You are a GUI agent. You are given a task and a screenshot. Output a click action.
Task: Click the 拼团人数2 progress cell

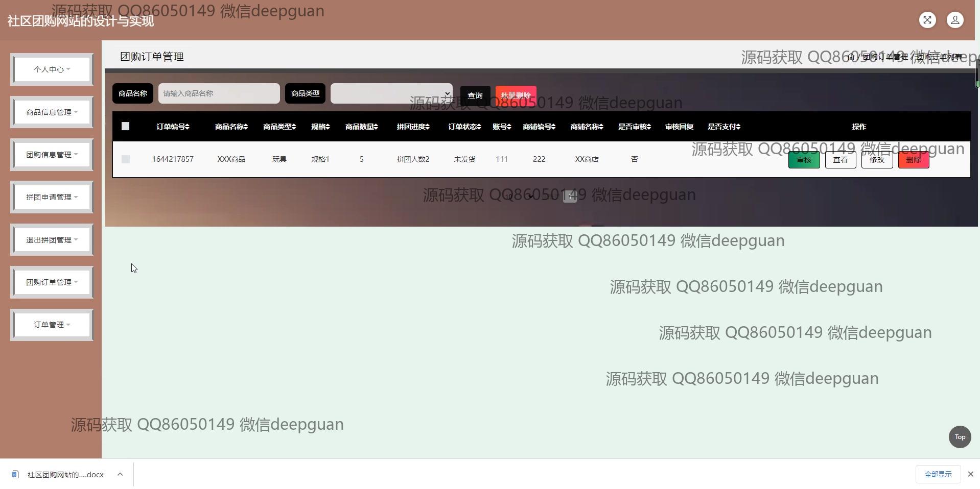[x=413, y=159]
